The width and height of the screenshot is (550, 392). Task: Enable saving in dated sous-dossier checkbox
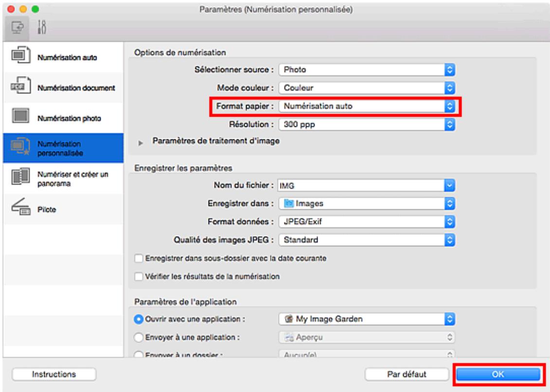coord(140,258)
